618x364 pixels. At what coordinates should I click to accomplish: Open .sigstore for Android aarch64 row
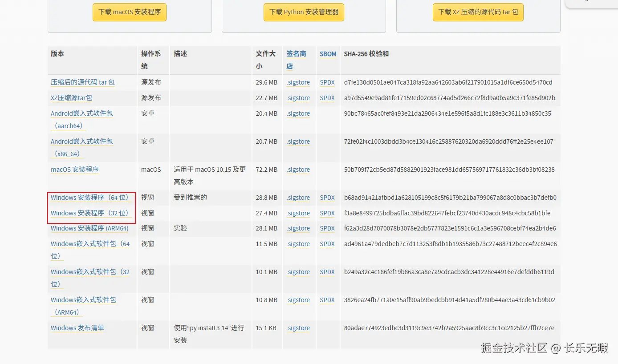(298, 113)
